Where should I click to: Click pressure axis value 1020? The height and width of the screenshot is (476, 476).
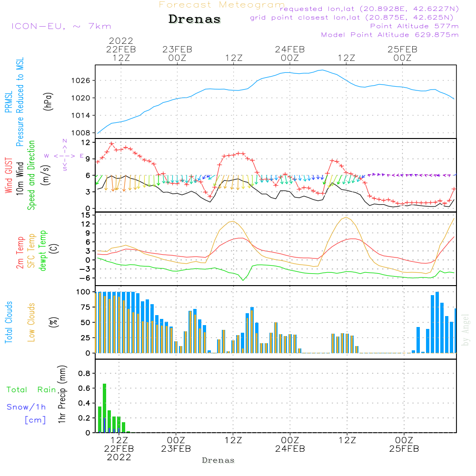81,98
